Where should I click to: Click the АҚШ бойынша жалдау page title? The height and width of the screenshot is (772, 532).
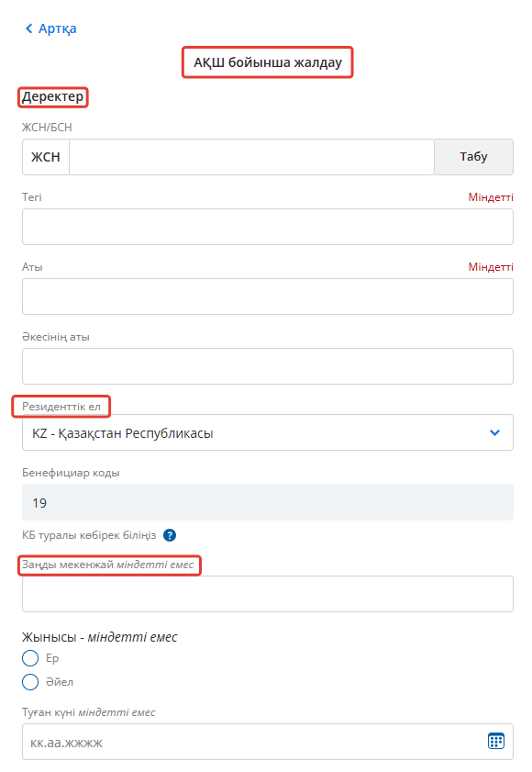coord(268,62)
